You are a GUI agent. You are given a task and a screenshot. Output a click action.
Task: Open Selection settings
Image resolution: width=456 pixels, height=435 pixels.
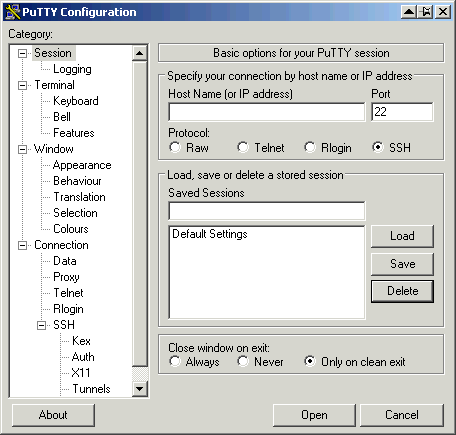[x=75, y=213]
